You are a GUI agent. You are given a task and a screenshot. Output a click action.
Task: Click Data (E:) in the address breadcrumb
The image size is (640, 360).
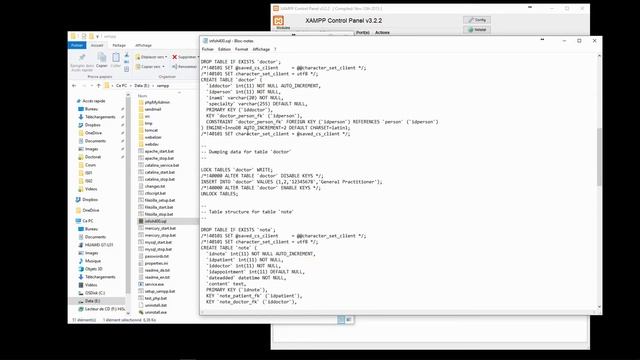[142, 86]
